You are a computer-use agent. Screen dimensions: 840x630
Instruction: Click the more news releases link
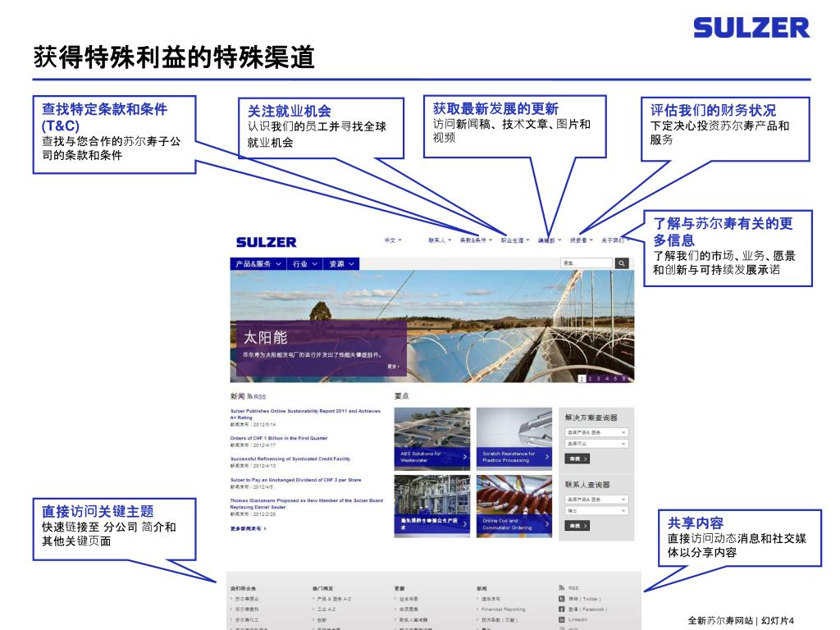point(248,528)
